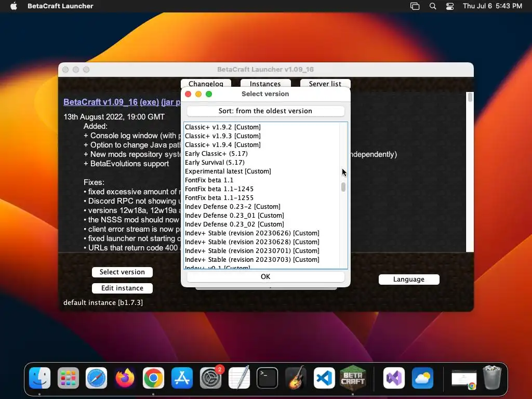Click the Select version button
532x399 pixels.
pos(122,272)
